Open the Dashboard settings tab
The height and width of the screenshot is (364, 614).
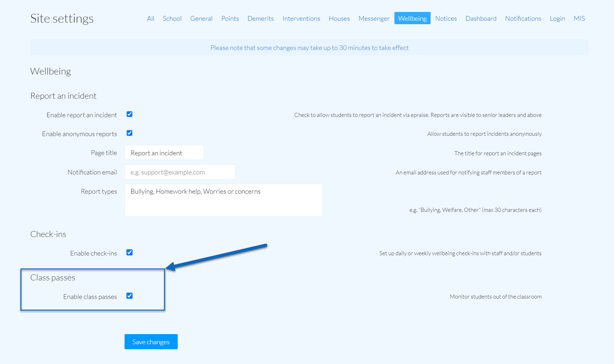[x=481, y=19]
